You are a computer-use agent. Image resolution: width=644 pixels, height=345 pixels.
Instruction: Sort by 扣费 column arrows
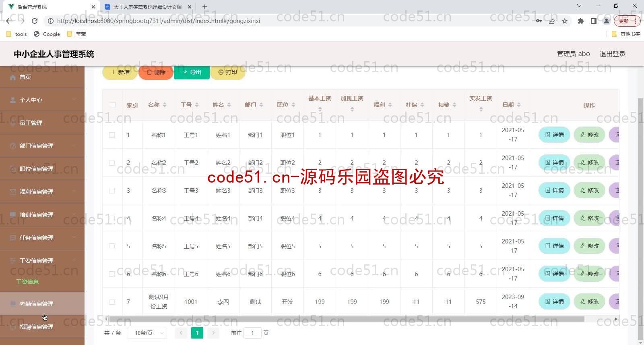coord(454,105)
